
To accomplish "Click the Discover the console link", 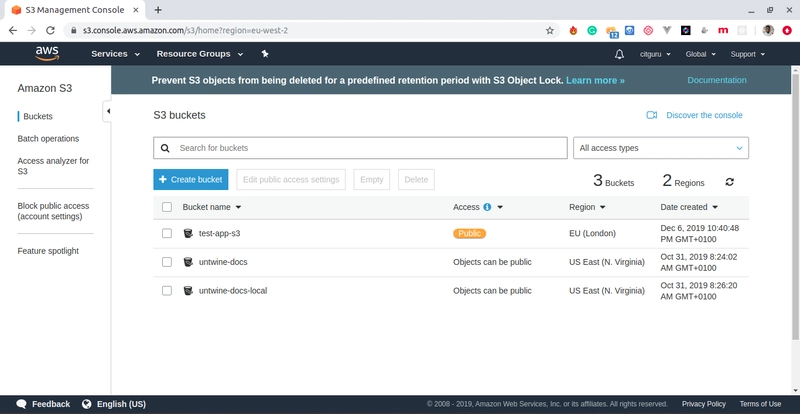I will pos(704,115).
